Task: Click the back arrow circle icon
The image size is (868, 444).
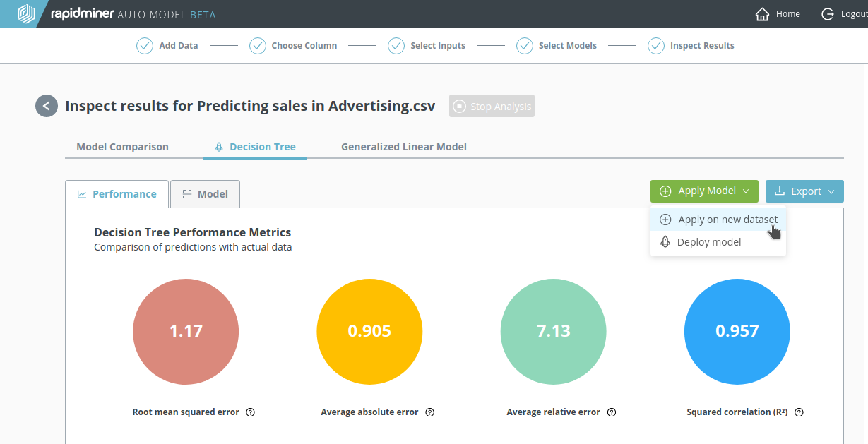Action: pyautogui.click(x=47, y=106)
